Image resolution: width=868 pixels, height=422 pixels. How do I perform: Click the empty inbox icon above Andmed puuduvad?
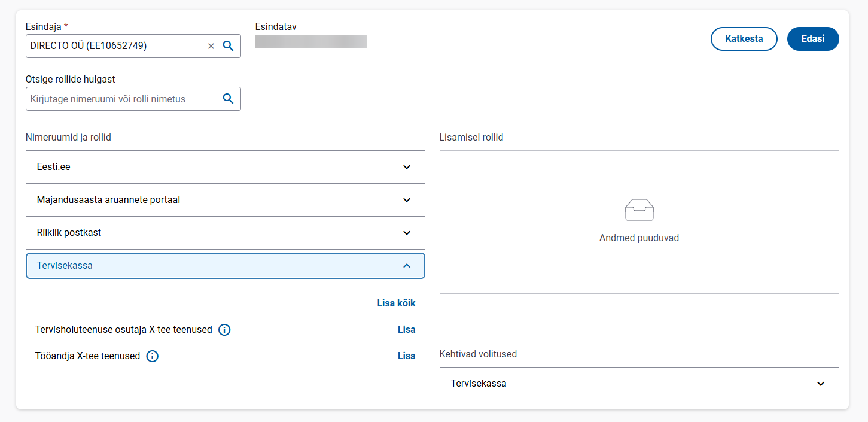pos(639,210)
